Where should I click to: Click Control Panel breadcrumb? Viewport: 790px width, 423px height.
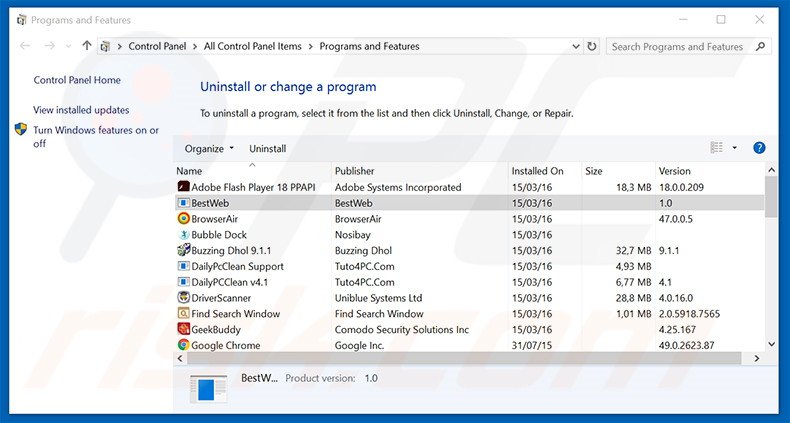coord(157,46)
